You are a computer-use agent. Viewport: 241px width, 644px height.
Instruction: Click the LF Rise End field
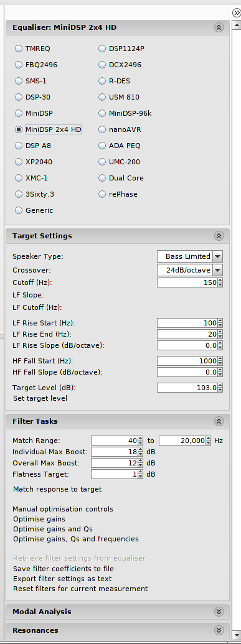[187, 334]
